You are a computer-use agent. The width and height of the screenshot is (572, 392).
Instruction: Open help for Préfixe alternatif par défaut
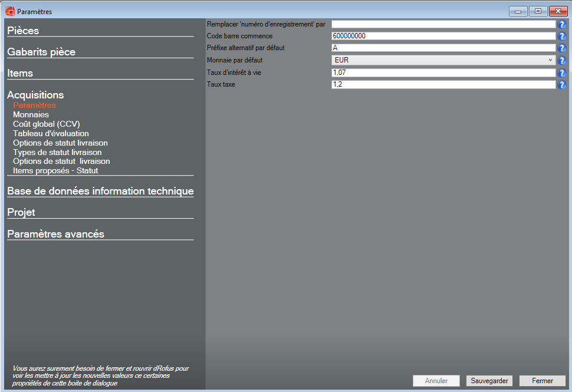point(561,48)
